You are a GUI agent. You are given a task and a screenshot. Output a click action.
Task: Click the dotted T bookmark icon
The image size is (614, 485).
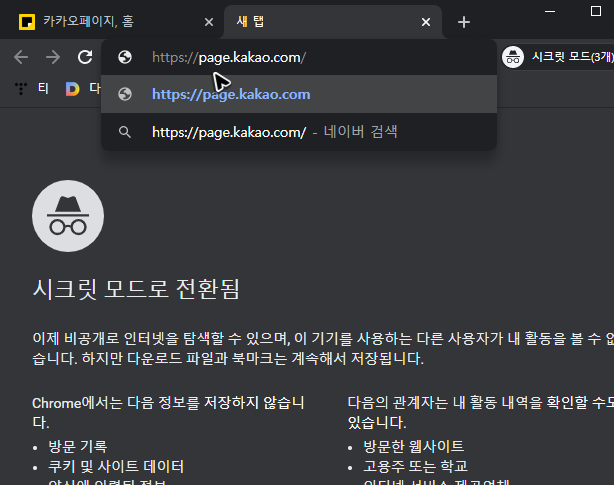click(21, 88)
